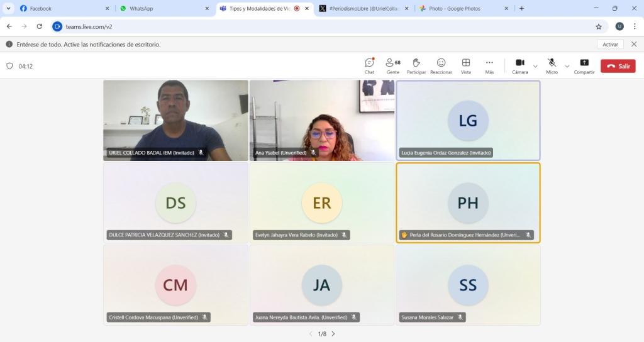Viewport: 644px width, 342px height.
Task: Open the browser tab search dropdown
Action: point(9,9)
